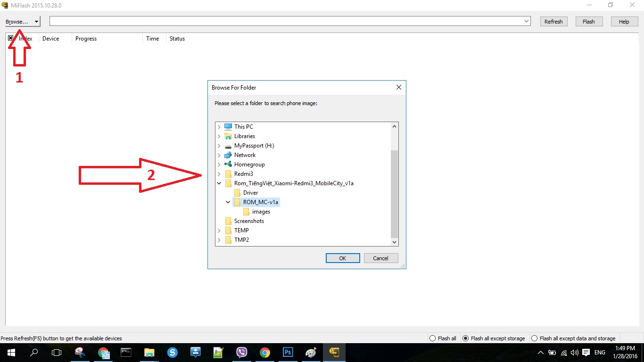Click the folder tree vertical scrollbar
Image resolution: width=644 pixels, height=362 pixels.
395,193
